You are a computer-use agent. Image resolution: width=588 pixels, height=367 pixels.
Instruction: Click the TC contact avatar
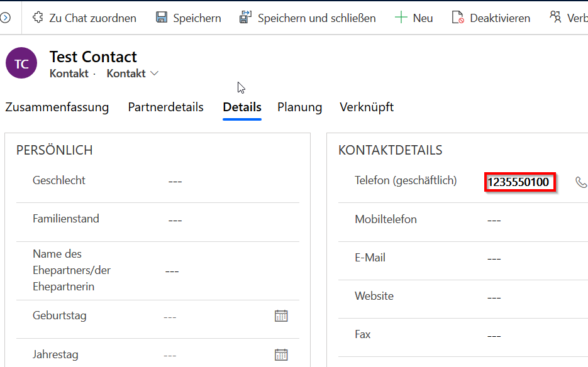pos(21,63)
